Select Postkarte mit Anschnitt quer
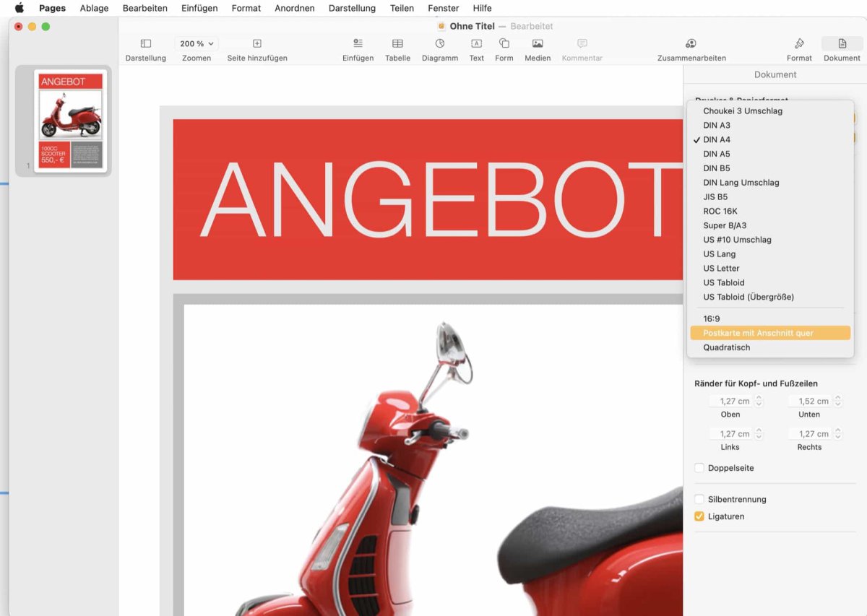The image size is (867, 616). 770,333
